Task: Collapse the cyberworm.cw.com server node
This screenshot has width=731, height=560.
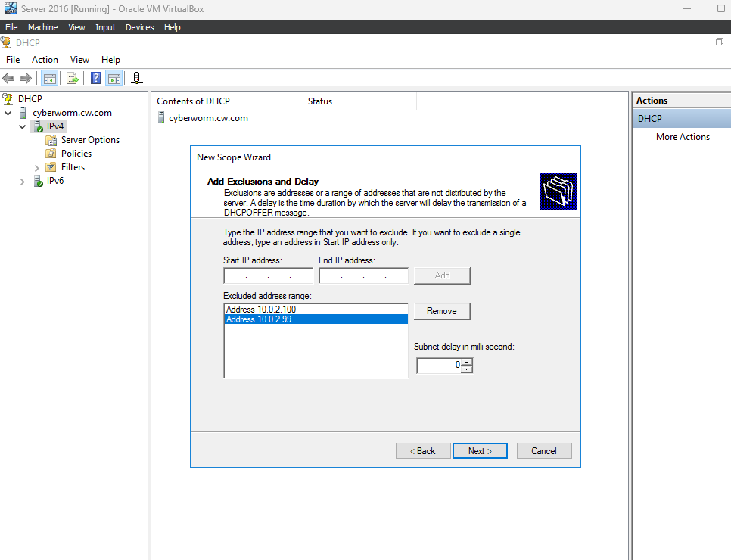Action: tap(8, 113)
